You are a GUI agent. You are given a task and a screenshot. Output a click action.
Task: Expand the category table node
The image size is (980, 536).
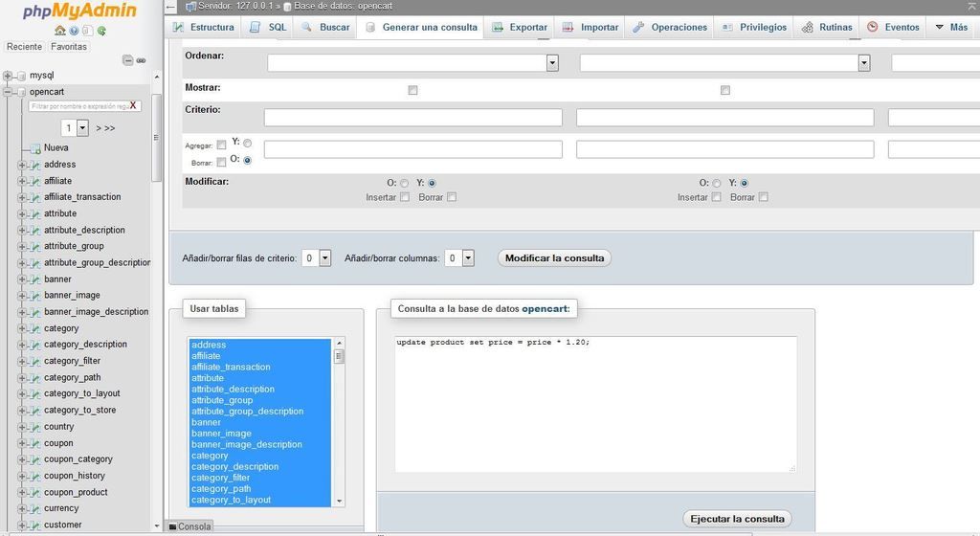pos(22,328)
